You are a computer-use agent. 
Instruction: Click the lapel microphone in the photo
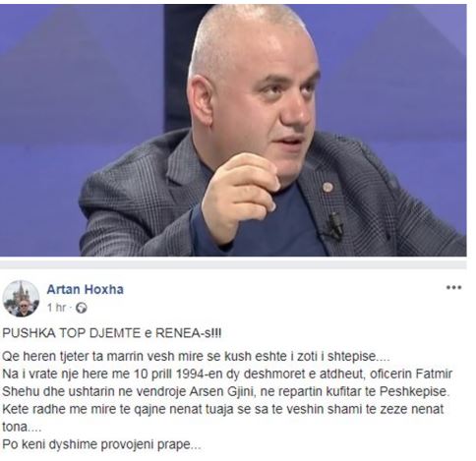coord(336,224)
